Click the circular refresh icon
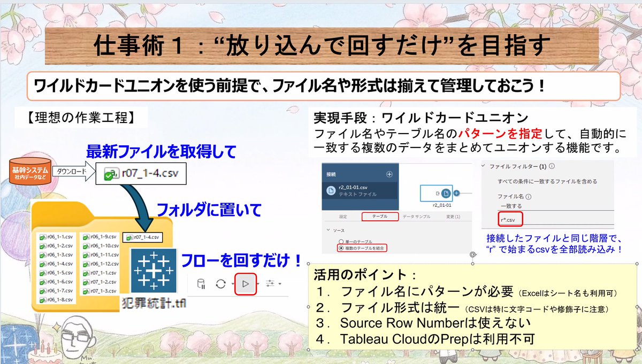Image resolution: width=642 pixels, height=364 pixels. [220, 284]
